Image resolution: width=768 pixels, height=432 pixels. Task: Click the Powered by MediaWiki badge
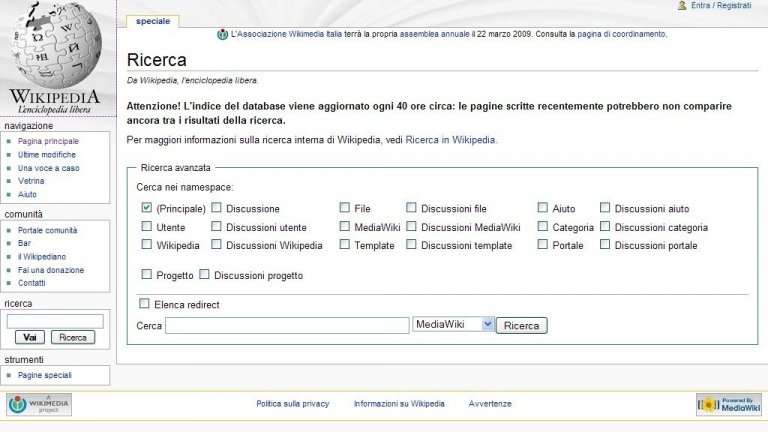tap(729, 405)
